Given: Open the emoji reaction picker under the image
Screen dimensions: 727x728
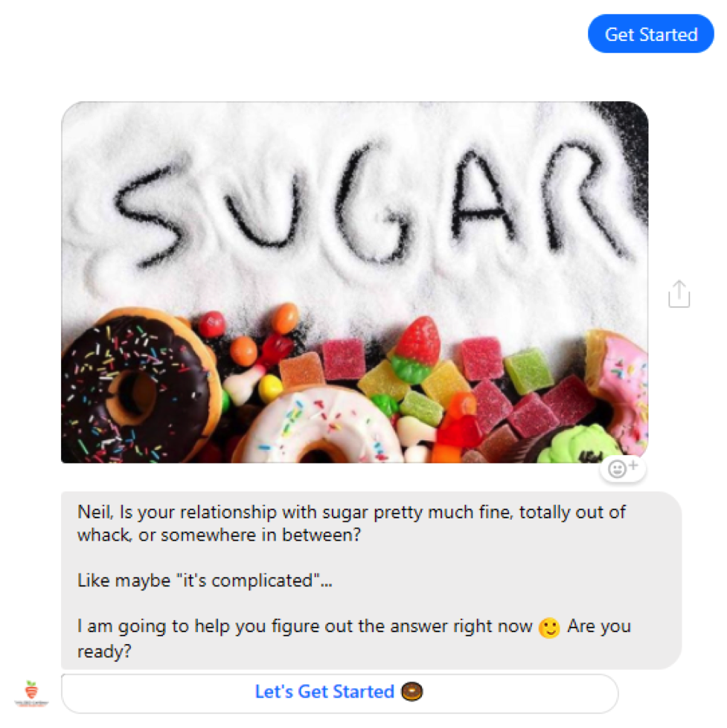Looking at the screenshot, I should click(x=623, y=469).
